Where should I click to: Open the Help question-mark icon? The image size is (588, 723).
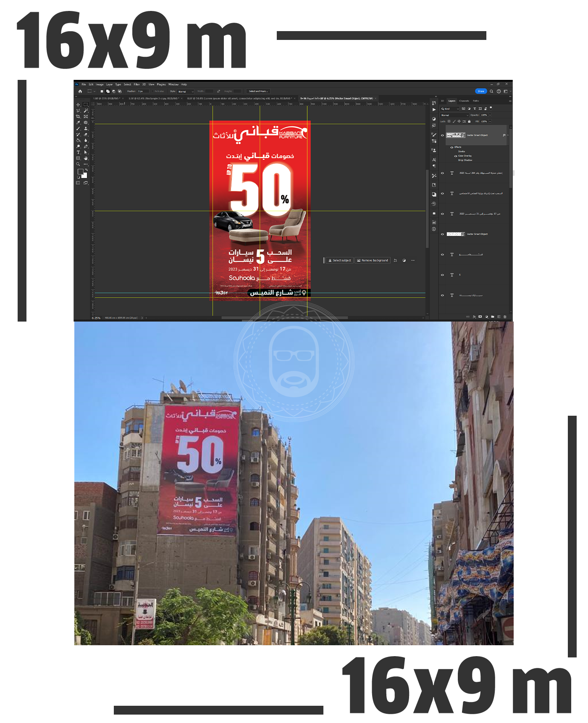(499, 91)
